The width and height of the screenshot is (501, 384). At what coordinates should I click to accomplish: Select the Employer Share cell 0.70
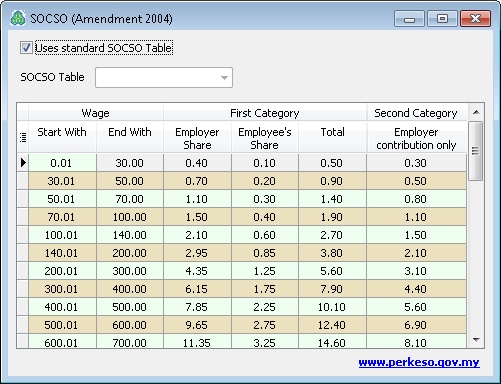[197, 181]
